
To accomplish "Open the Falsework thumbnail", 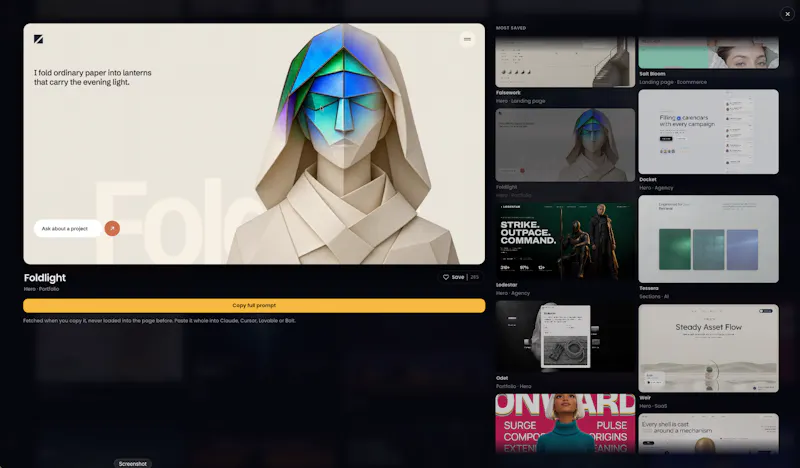I will pos(565,62).
